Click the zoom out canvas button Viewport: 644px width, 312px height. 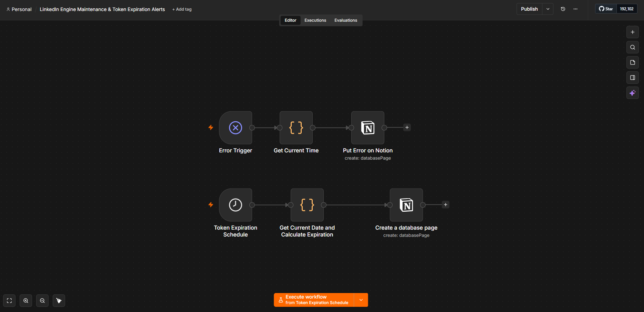42,301
